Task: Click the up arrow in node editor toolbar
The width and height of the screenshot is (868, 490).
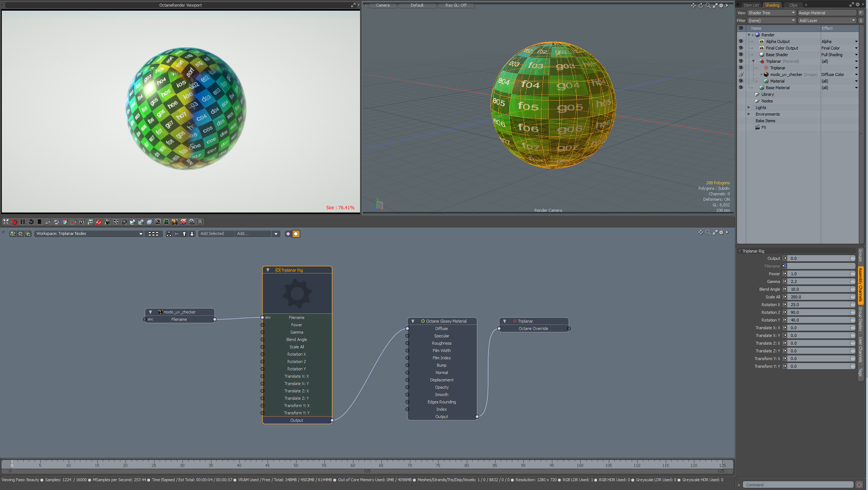Action: (184, 234)
